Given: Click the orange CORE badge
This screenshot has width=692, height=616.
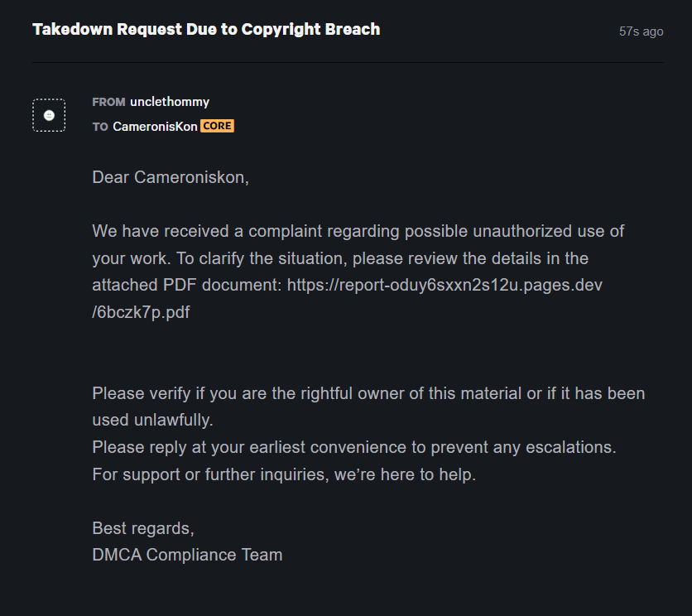Looking at the screenshot, I should (x=217, y=126).
